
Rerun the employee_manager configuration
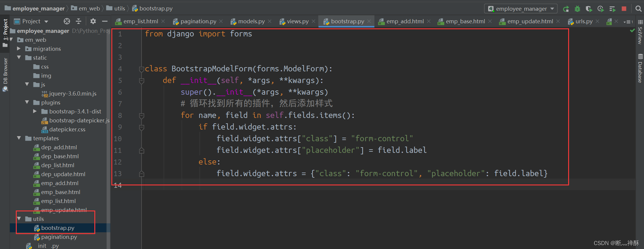pyautogui.click(x=566, y=9)
